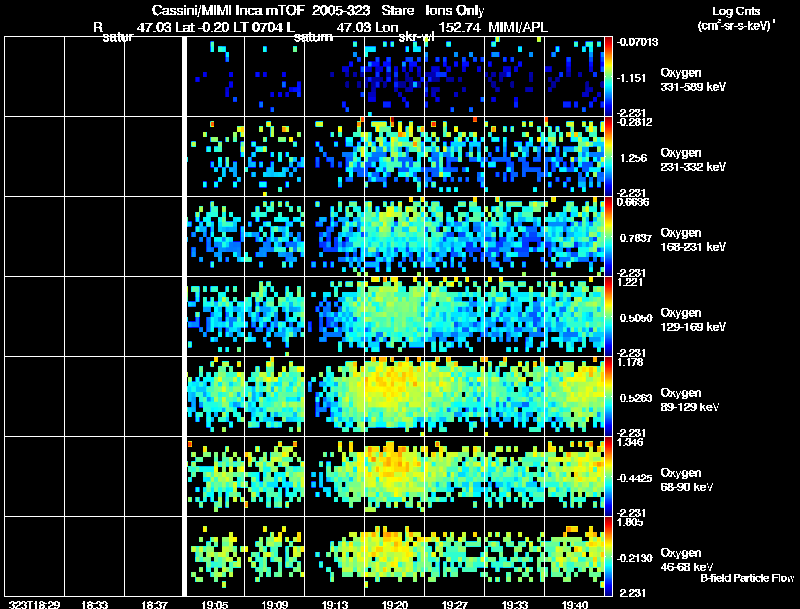Click the 323T18:29 time axis label

pos(34,604)
